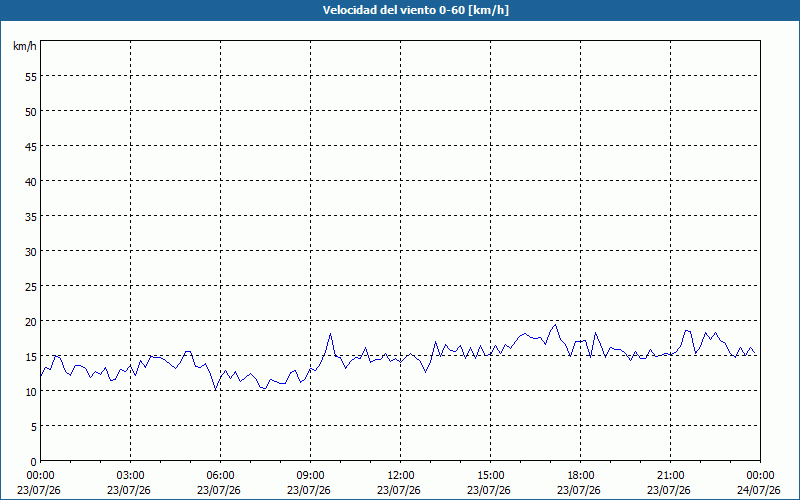
Task: Select the 55 value on the y-axis
Action: (x=31, y=77)
